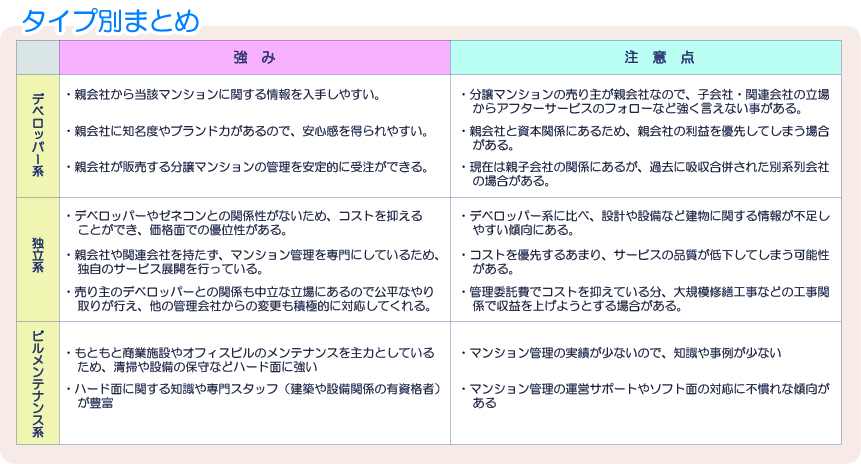
Task: Click the マンション管理の実績が少ない caution bullet
Action: 620,353
